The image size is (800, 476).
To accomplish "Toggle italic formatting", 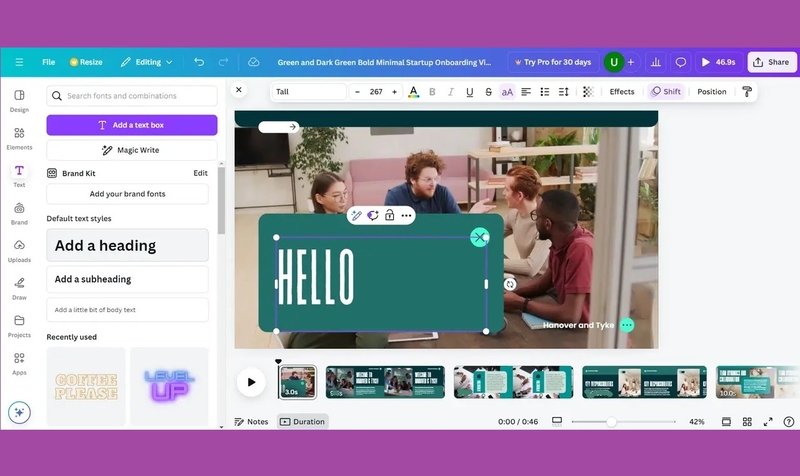I will [x=451, y=92].
